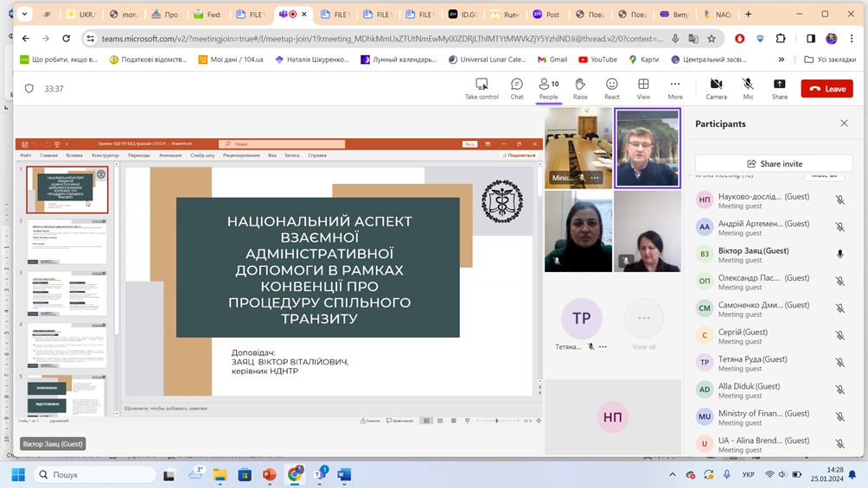Screen dimensions: 868x488
Task: Open PowerPoint from the taskbar
Action: point(270,474)
